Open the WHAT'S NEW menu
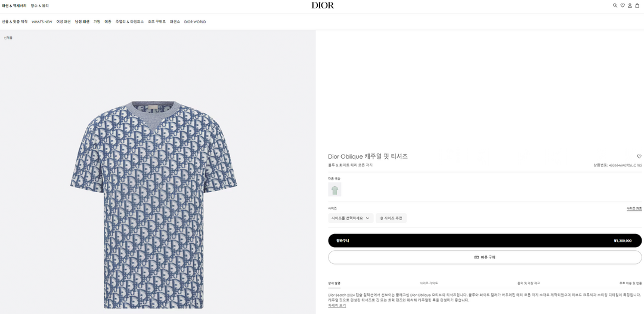Image resolution: width=644 pixels, height=314 pixels. 42,21
